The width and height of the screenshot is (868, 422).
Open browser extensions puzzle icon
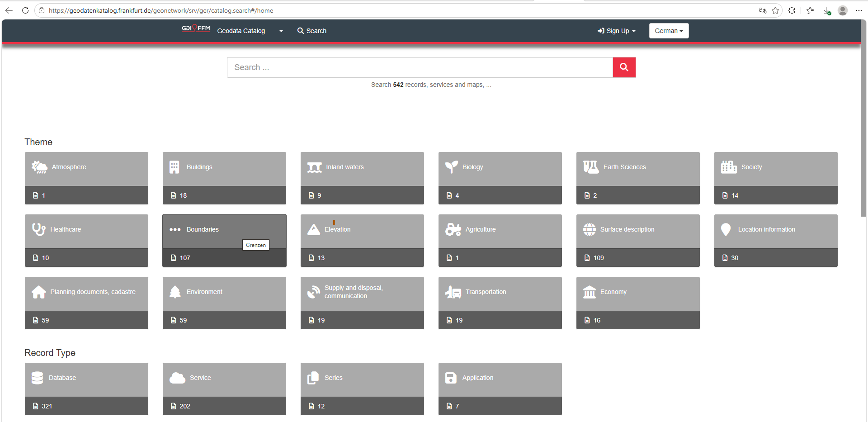click(x=792, y=10)
